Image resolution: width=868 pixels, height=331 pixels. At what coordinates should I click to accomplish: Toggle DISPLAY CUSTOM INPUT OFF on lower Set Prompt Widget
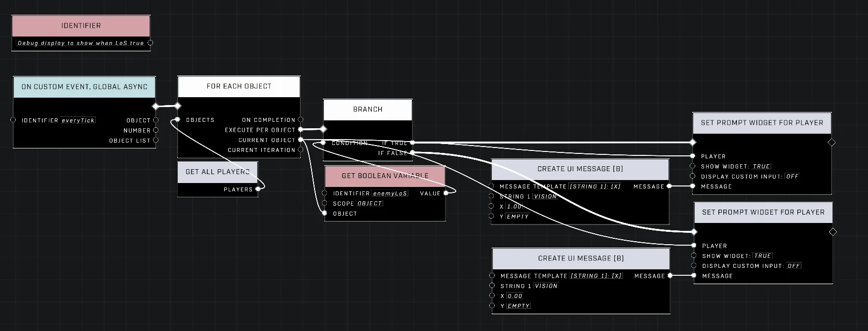[794, 265]
